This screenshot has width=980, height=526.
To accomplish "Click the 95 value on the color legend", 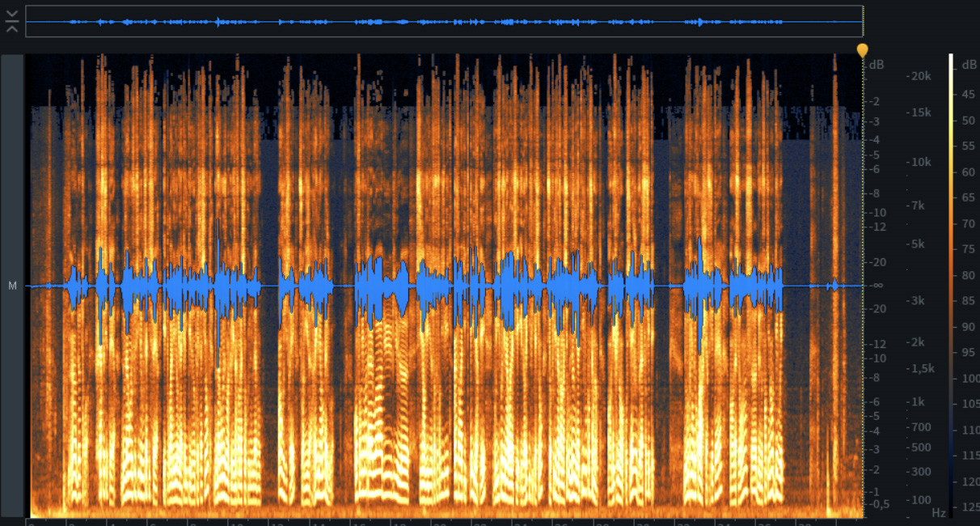I will [969, 353].
